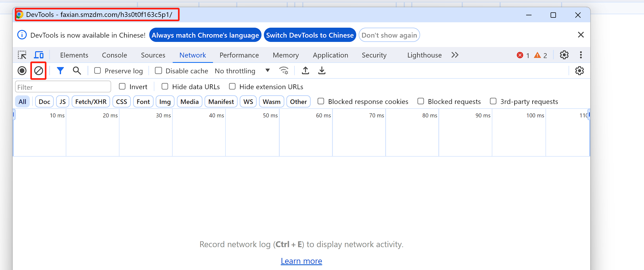Check 3rd-party requests checkbox
Image resolution: width=644 pixels, height=270 pixels.
[x=493, y=101]
